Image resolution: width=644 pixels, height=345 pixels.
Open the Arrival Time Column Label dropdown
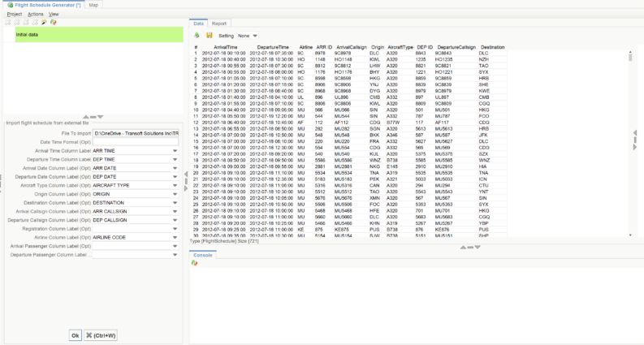[175, 151]
